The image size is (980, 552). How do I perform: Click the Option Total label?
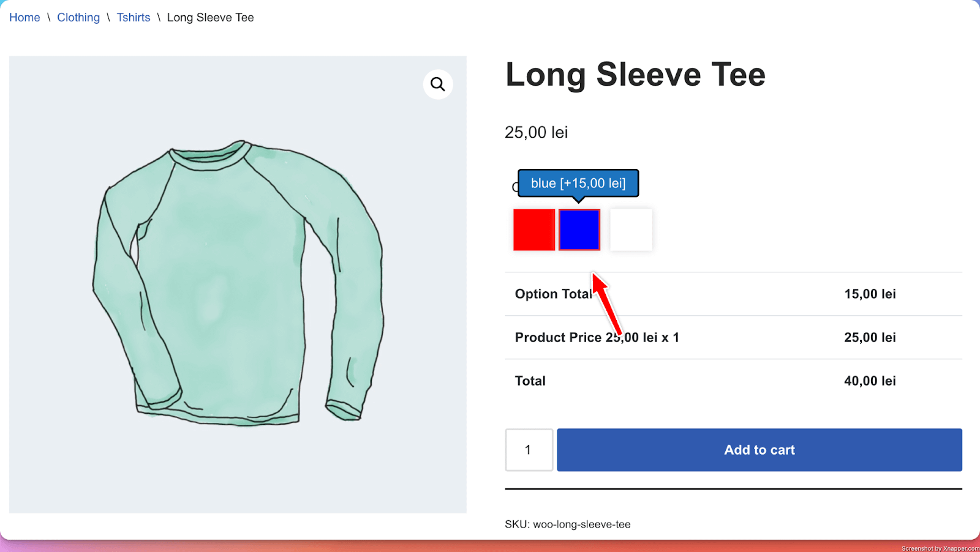(x=553, y=294)
